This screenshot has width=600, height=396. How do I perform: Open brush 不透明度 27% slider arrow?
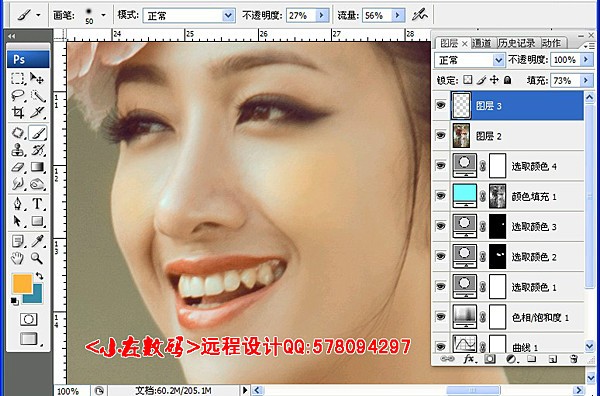321,16
